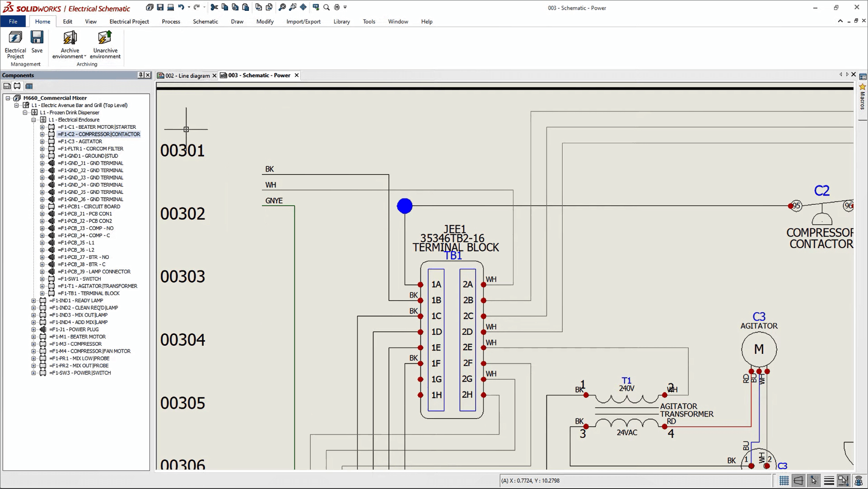Open the Archive environment dropdown arrow
Screen dimensions: 868x489
click(x=85, y=56)
